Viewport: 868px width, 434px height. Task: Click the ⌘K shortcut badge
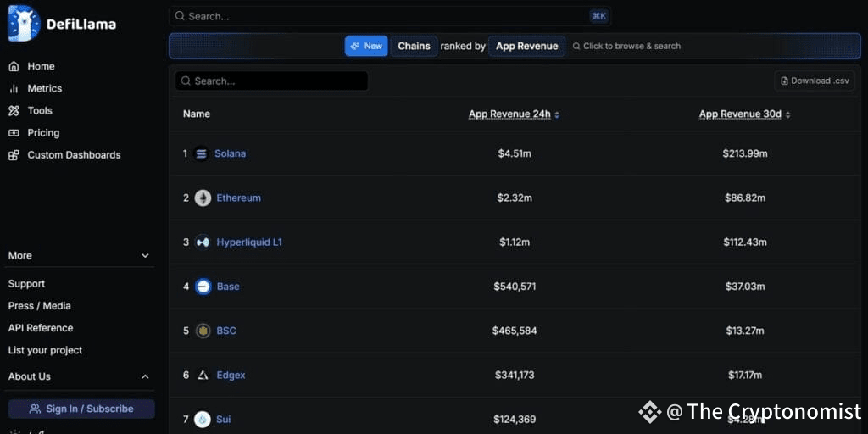(x=599, y=16)
